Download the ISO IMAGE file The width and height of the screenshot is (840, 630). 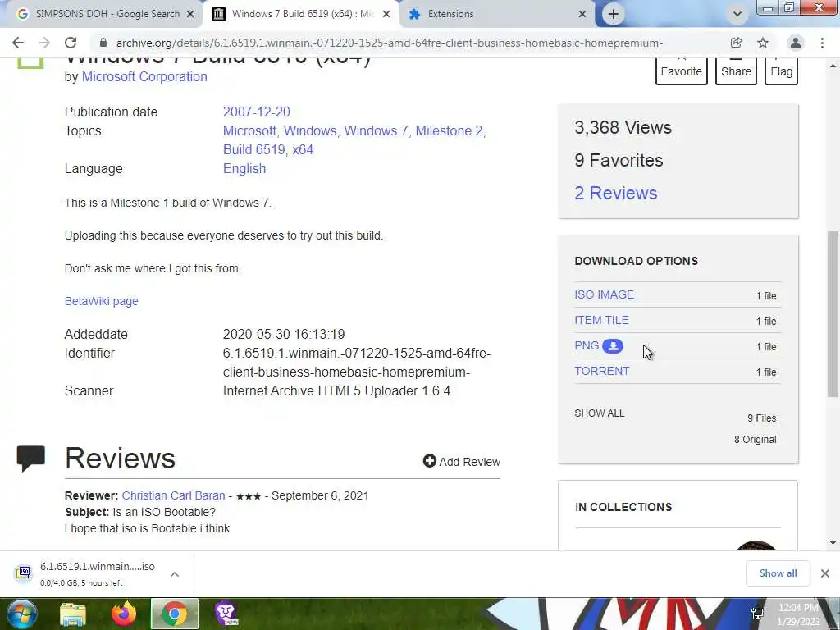pyautogui.click(x=605, y=294)
